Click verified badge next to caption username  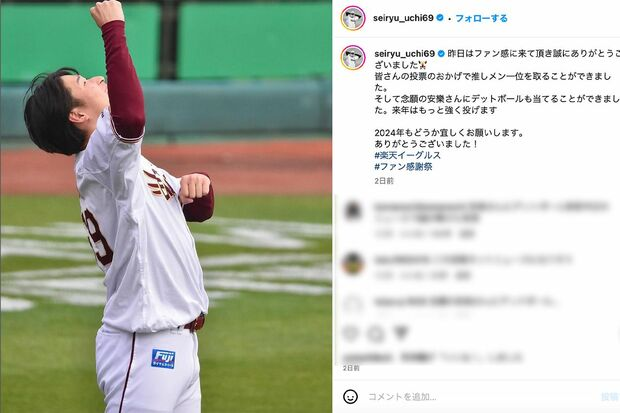click(441, 53)
